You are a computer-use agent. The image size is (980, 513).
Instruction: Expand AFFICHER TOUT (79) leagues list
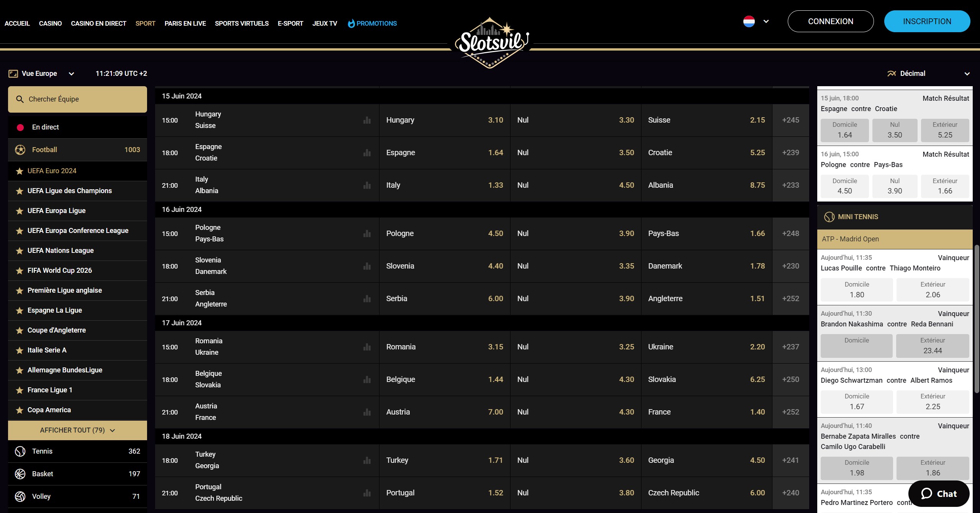coord(77,430)
